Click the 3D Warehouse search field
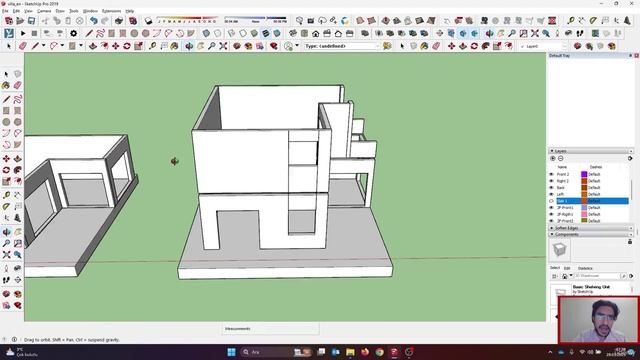Screen dimensions: 640x360 click(x=598, y=276)
